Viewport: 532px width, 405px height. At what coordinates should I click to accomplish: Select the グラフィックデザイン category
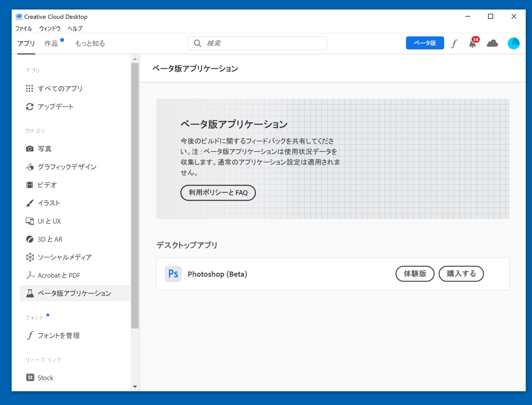pos(67,167)
